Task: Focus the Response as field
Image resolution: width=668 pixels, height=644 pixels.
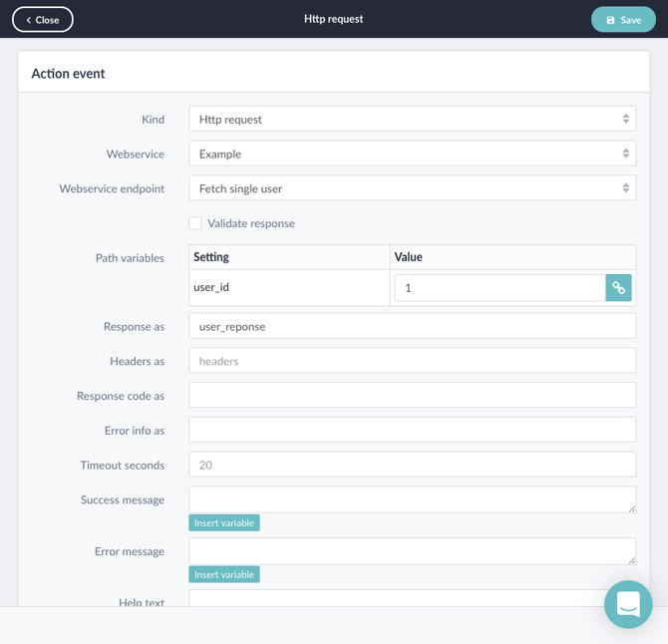Action: pos(412,326)
